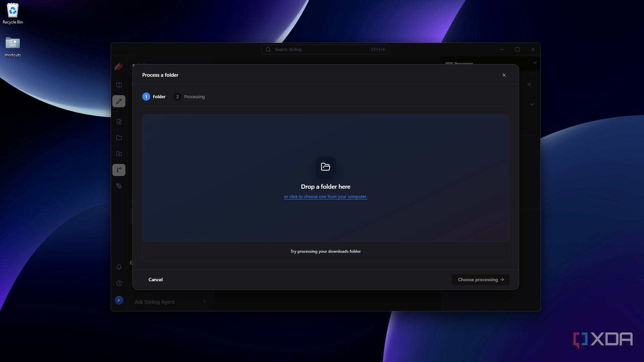Viewport: 644px width, 362px height.
Task: Open the book reader sidebar icon
Action: pyautogui.click(x=119, y=85)
